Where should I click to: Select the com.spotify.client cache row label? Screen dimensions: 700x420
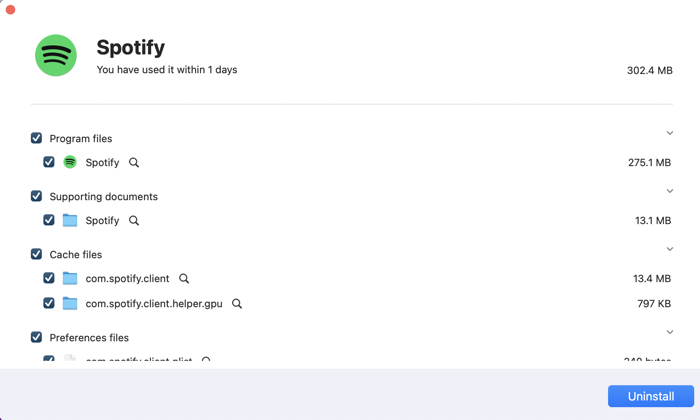[127, 279]
